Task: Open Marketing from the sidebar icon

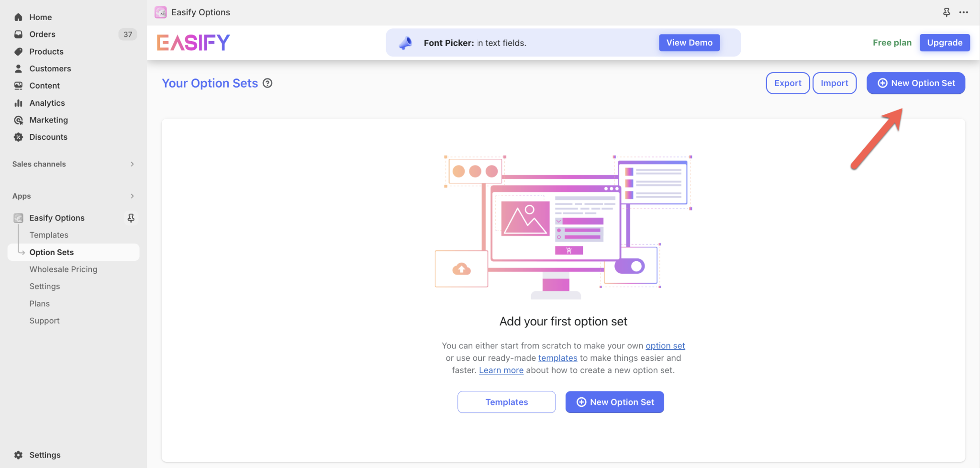Action: click(18, 120)
